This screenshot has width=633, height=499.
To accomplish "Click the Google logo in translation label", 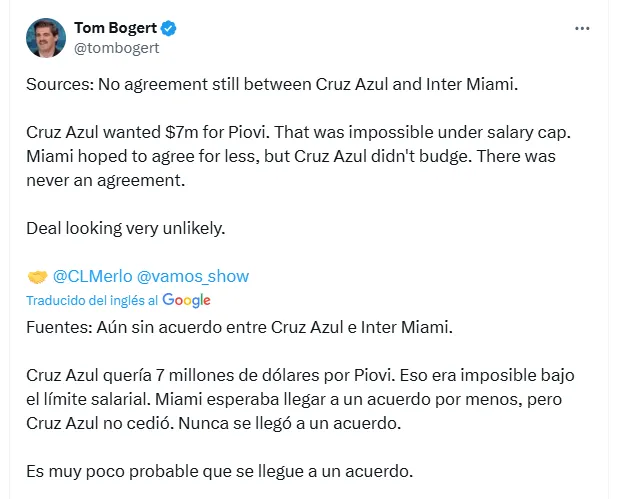I will (x=186, y=299).
